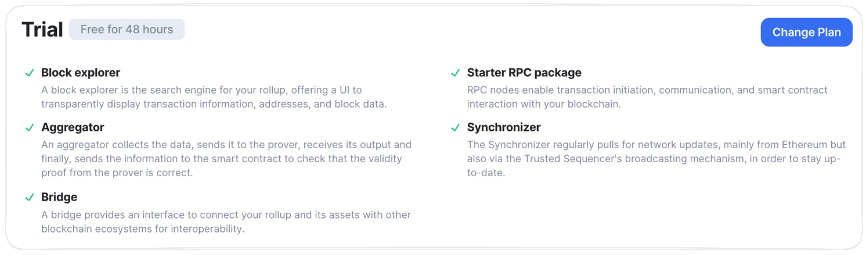Click the Bridge description paragraph

click(226, 222)
